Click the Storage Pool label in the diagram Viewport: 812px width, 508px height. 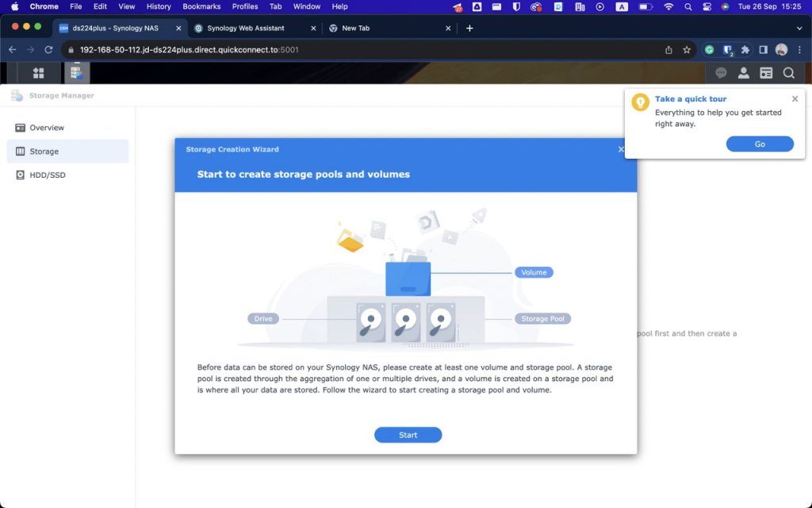coord(542,318)
